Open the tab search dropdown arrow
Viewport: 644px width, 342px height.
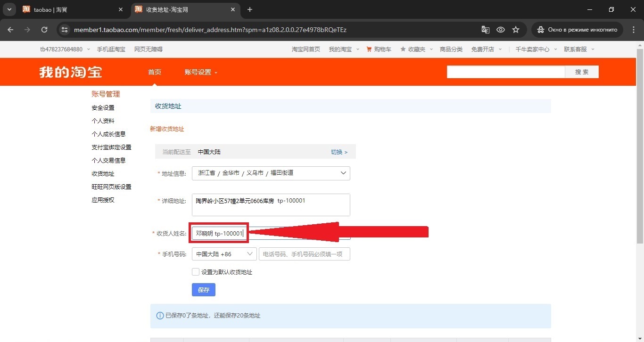coord(9,9)
